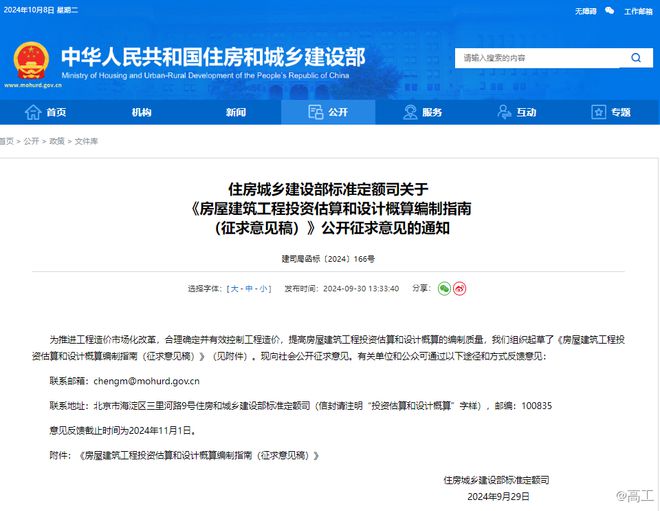Click the www.mohurd.gov.cn text

(x=33, y=85)
